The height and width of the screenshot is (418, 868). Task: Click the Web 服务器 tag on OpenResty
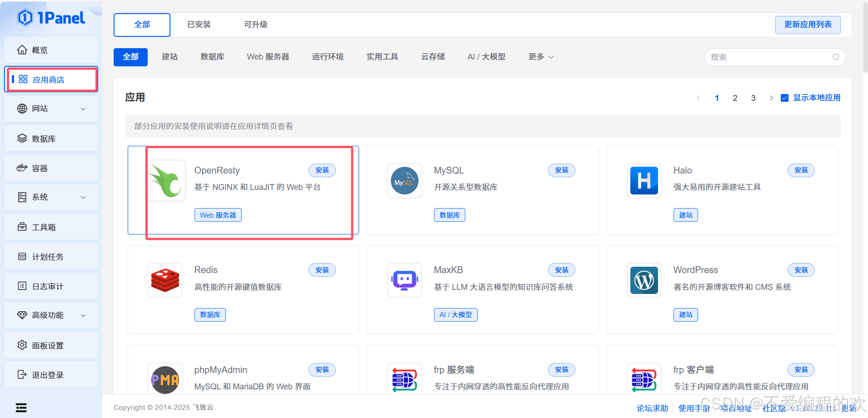tap(218, 215)
